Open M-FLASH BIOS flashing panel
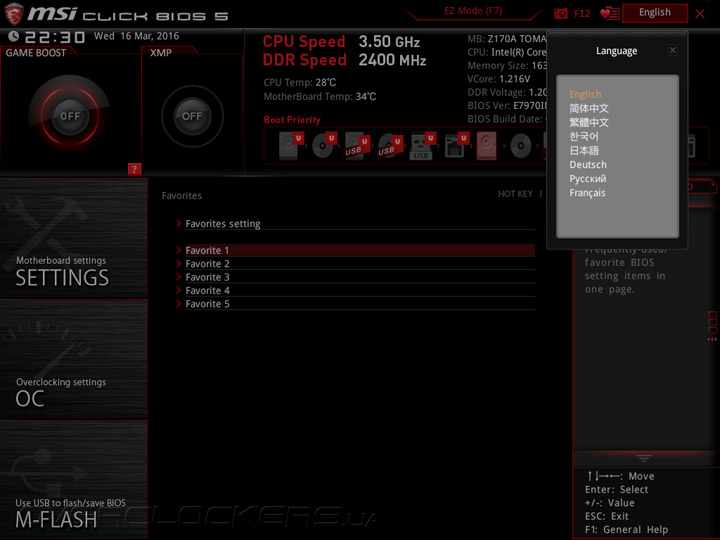 pos(73,480)
